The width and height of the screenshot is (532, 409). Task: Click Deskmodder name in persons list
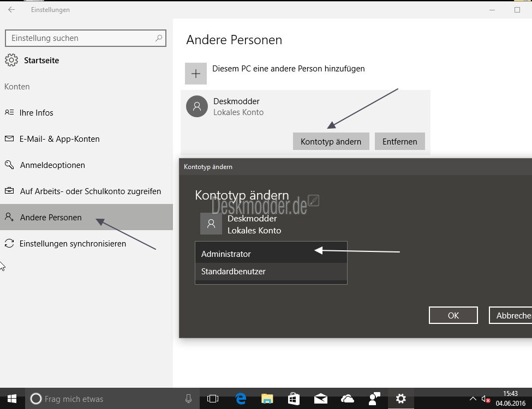tap(236, 101)
